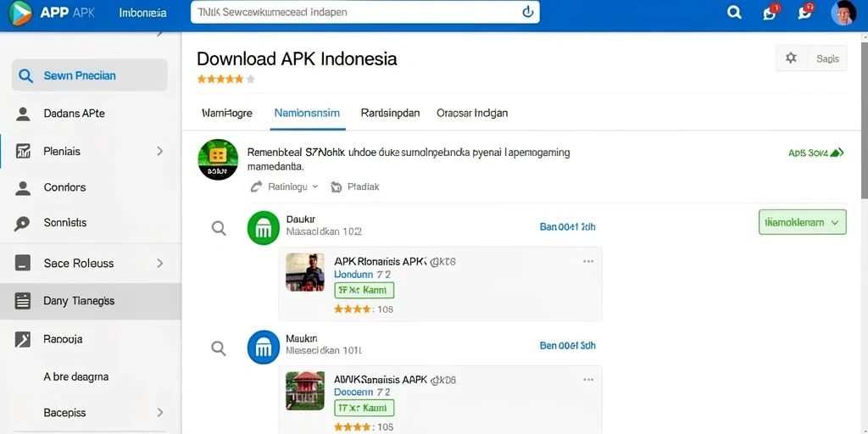Click the Dadans APte person icon

(23, 114)
